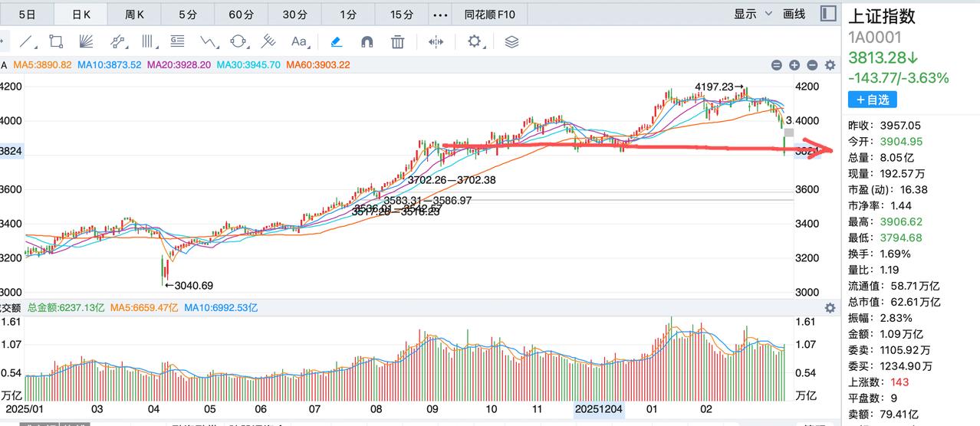Click the MA5:3890.82 indicator label
980x426 pixels.
coord(42,65)
